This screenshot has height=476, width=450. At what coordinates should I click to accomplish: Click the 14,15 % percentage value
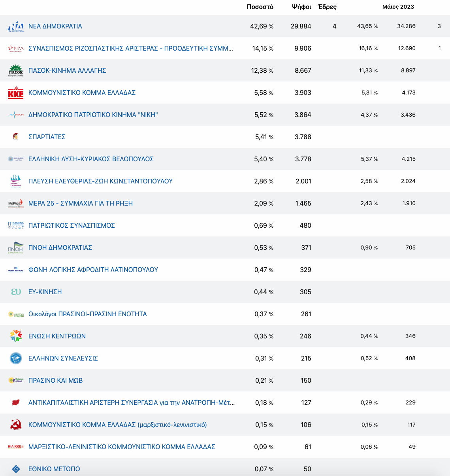pyautogui.click(x=263, y=48)
